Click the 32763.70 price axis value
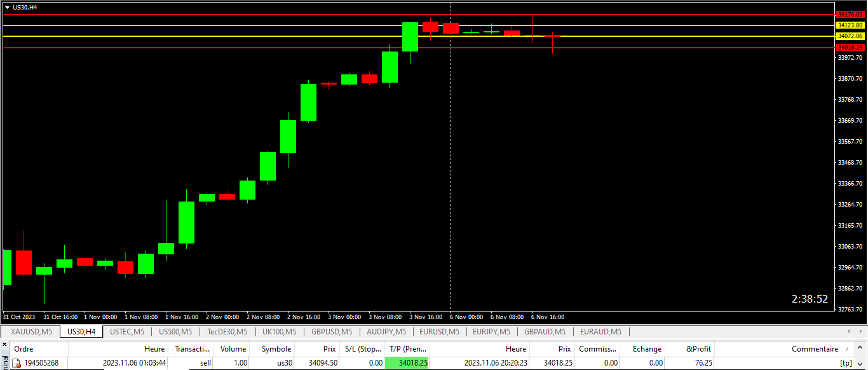The height and width of the screenshot is (370, 868). tap(851, 310)
